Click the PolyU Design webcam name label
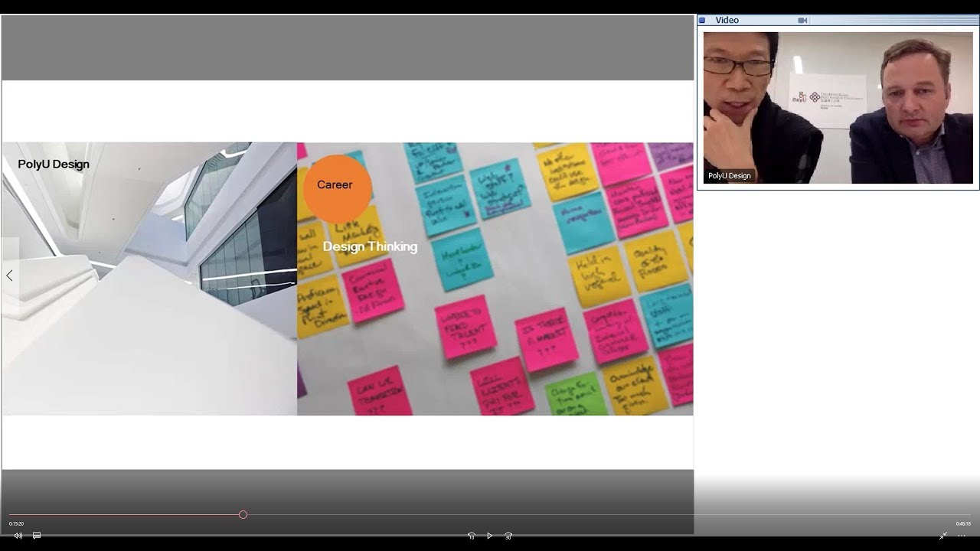This screenshot has height=551, width=980. click(730, 176)
